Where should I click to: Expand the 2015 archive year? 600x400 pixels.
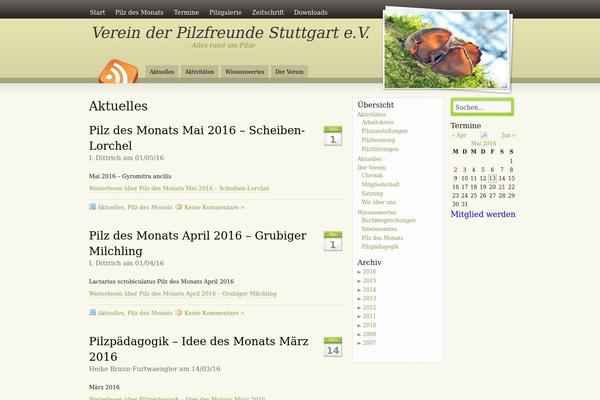[x=359, y=281]
